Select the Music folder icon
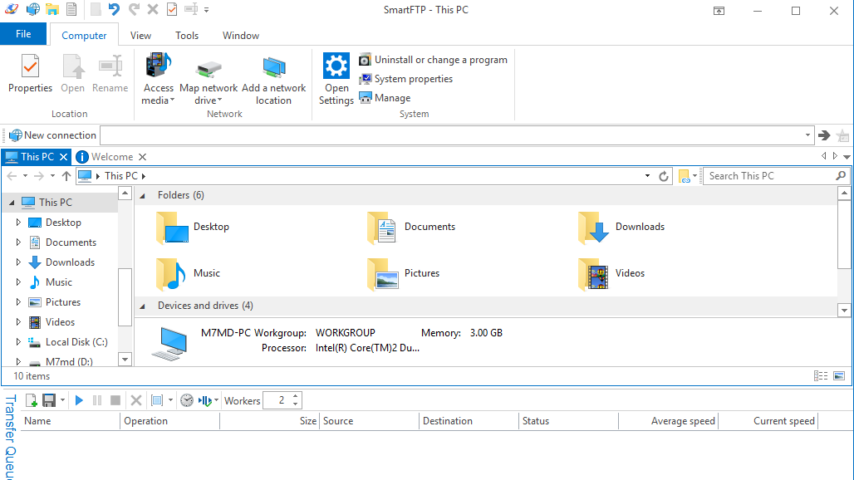The width and height of the screenshot is (854, 480). [x=171, y=274]
